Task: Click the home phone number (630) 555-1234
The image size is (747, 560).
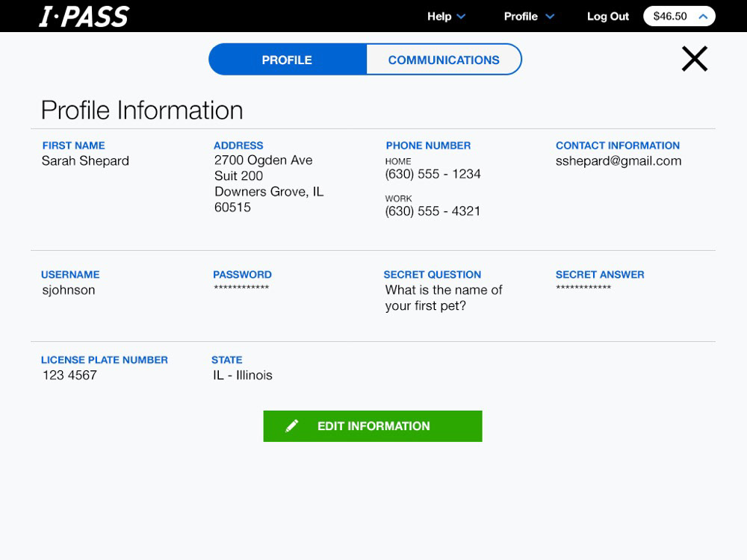Action: pyautogui.click(x=433, y=174)
